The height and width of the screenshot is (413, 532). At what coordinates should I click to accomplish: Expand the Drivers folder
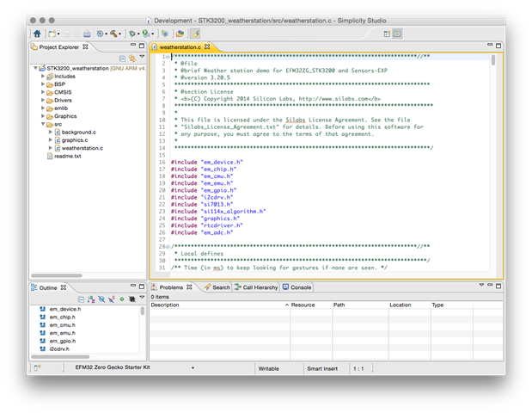[x=43, y=100]
